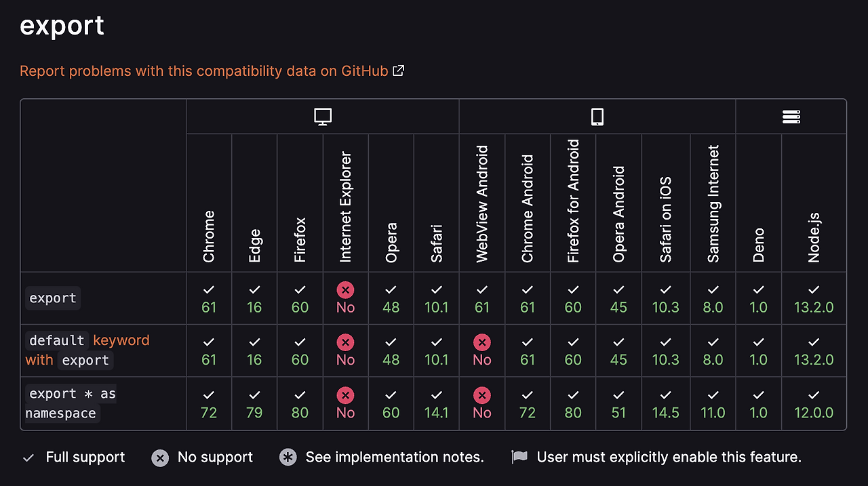Click the export * as namespace row label

(x=71, y=403)
